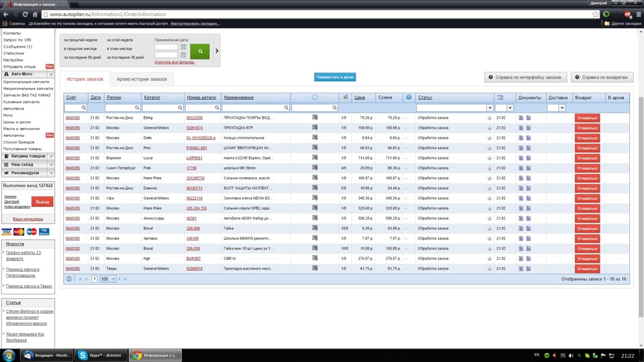Viewport: 644px width, 362px height.
Task: Reload the page in the browser
Action: click(25, 14)
